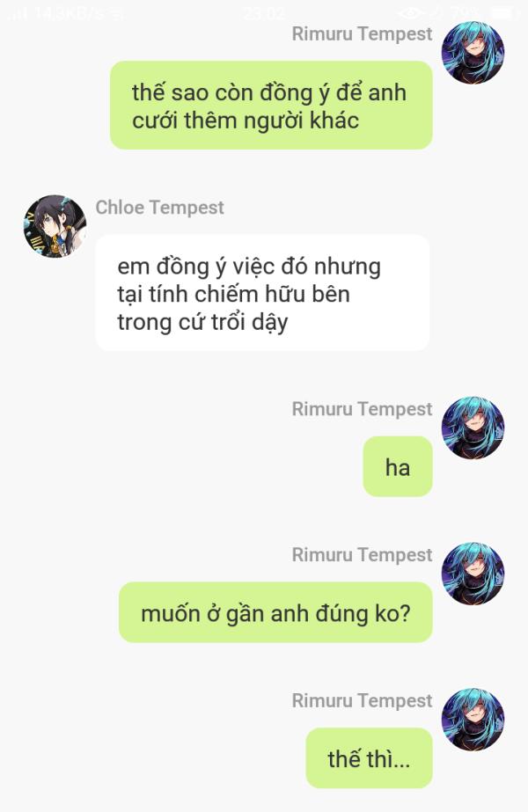528x812 pixels.
Task: Select the 'em đồng ý việc đó' white bubble
Action: coord(262,293)
